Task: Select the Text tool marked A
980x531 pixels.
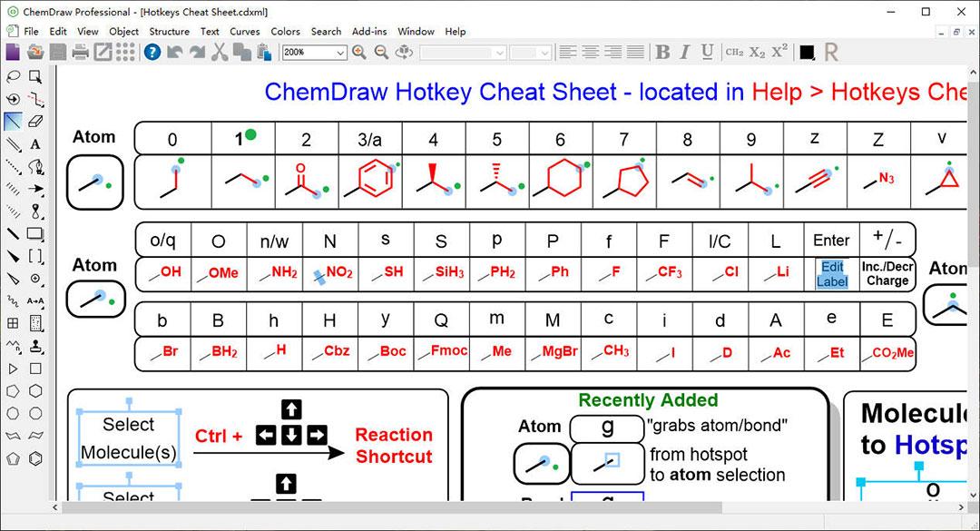Action: pyautogui.click(x=35, y=144)
